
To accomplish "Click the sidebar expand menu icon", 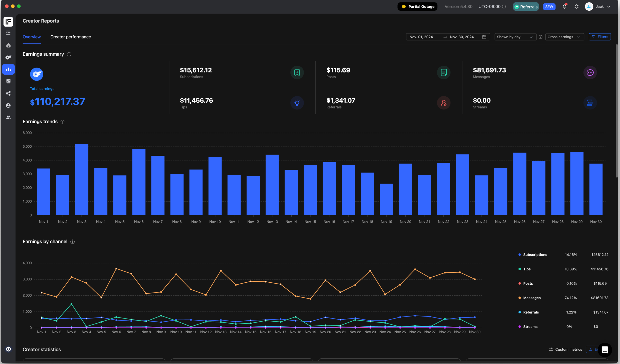I will click(x=8, y=33).
